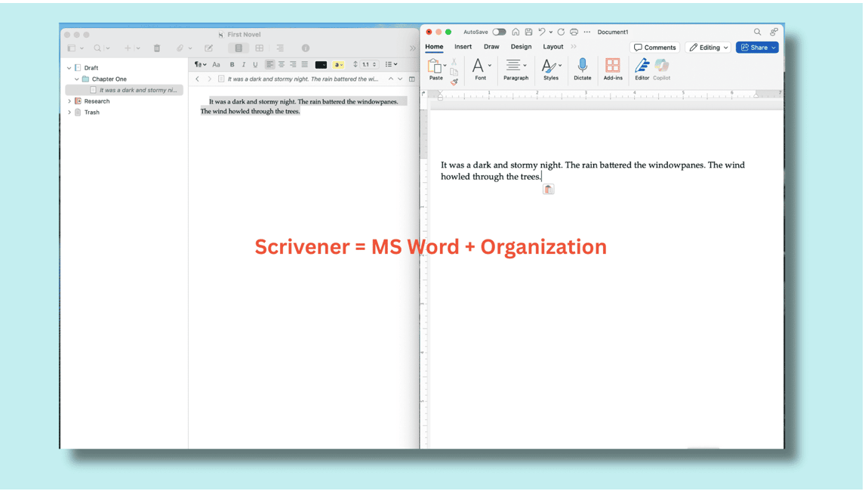This screenshot has height=491, width=868.
Task: Collapse the Draft folder in binder
Action: click(x=69, y=68)
